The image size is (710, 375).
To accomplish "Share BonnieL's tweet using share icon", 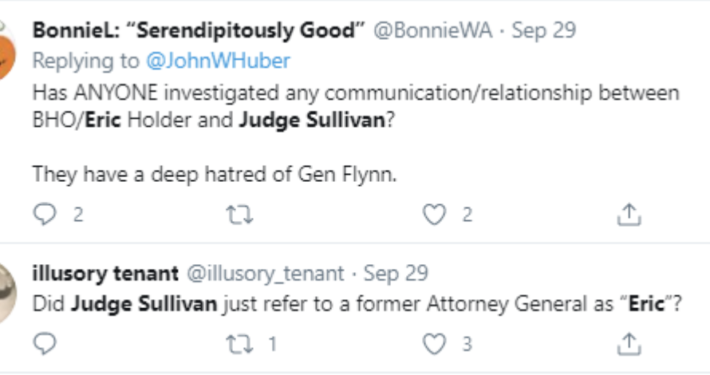I will [x=629, y=214].
